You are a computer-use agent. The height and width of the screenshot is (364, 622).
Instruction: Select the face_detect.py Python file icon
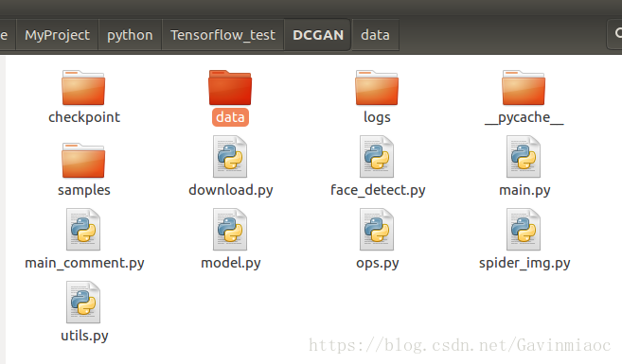click(377, 157)
